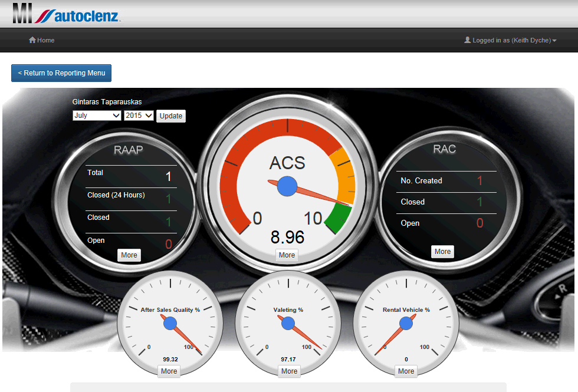This screenshot has height=392, width=578.
Task: Open the July month dropdown
Action: click(x=97, y=116)
